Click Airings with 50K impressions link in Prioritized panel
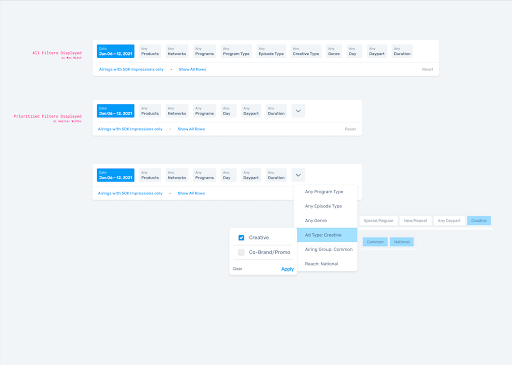This screenshot has height=365, width=512. (x=130, y=129)
